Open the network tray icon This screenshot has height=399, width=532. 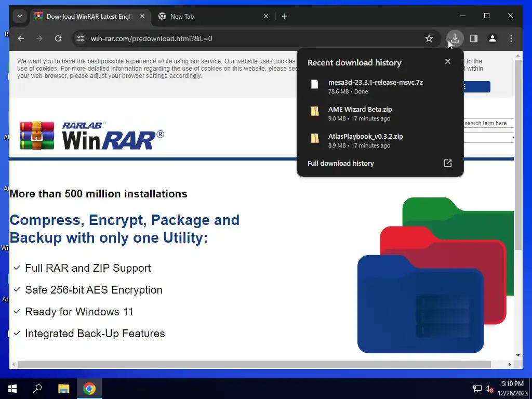point(477,389)
